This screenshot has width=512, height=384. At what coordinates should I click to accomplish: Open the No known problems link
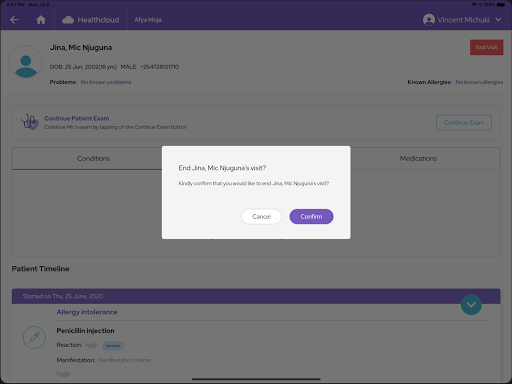(x=106, y=82)
